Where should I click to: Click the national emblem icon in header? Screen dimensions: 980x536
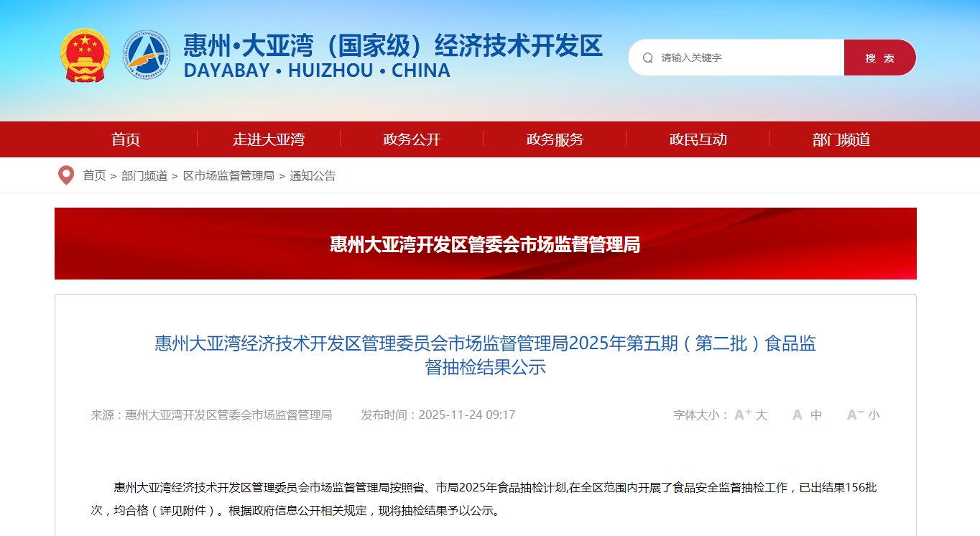pos(85,56)
